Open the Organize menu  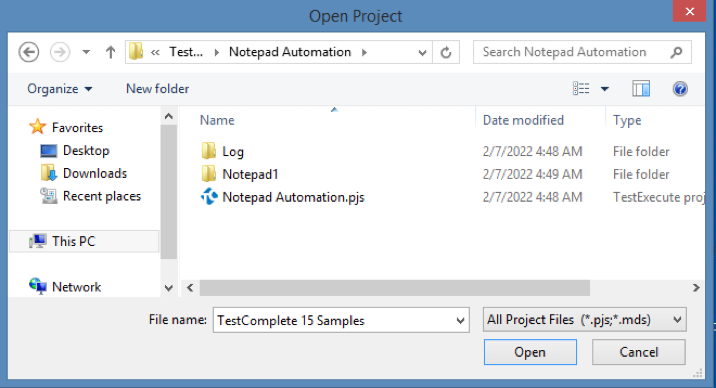pyautogui.click(x=59, y=89)
